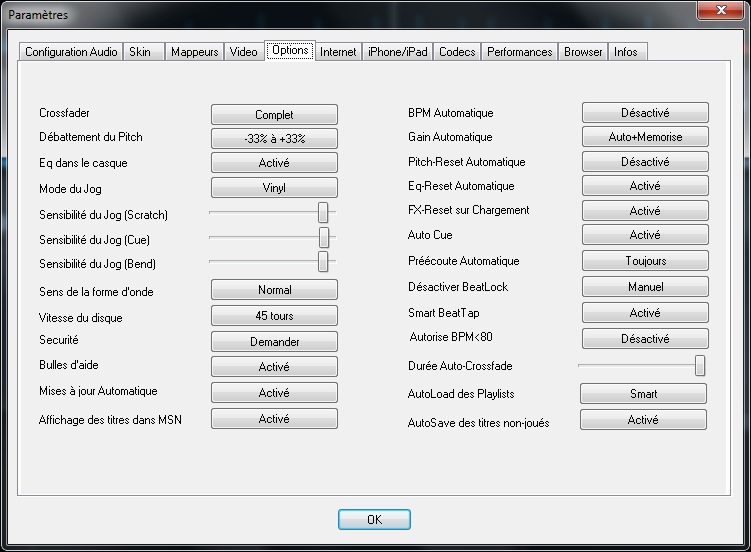Disable Auto Cue option
Image resolution: width=751 pixels, height=552 pixels.
645,235
